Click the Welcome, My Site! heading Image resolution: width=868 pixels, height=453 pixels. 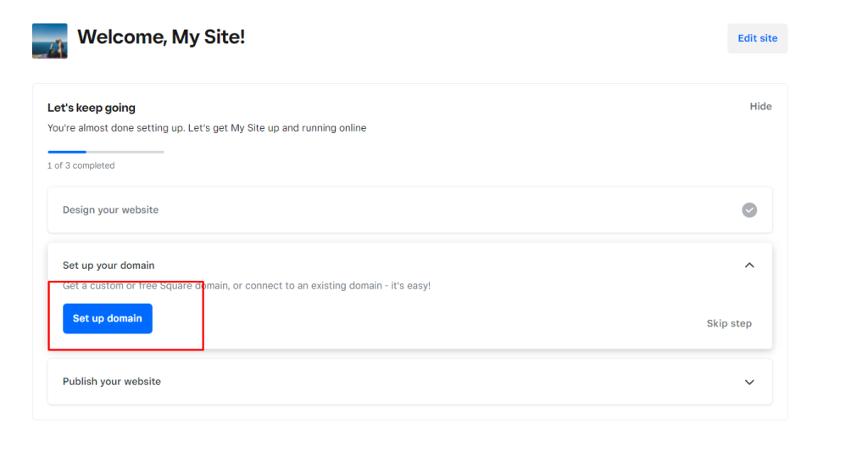tap(161, 37)
